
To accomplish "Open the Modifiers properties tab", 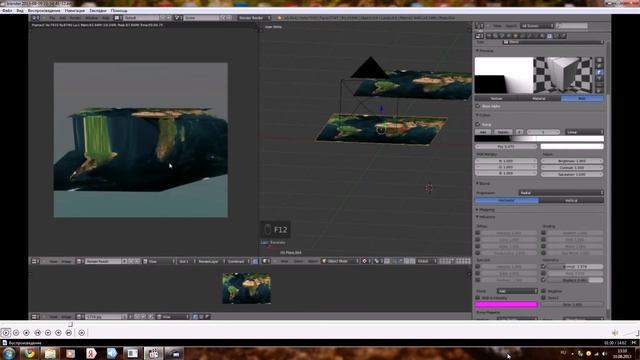I will pyautogui.click(x=529, y=36).
